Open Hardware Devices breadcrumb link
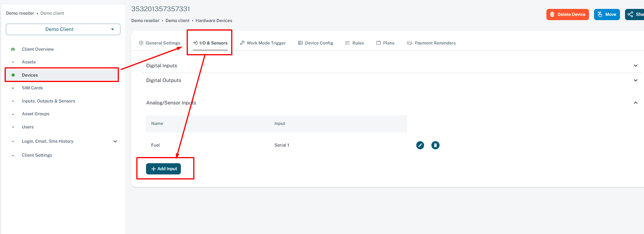This screenshot has width=644, height=234. pos(214,20)
